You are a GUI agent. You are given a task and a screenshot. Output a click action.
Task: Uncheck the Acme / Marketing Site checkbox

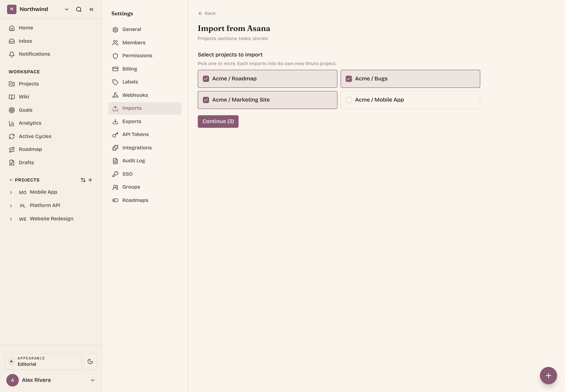(x=206, y=100)
